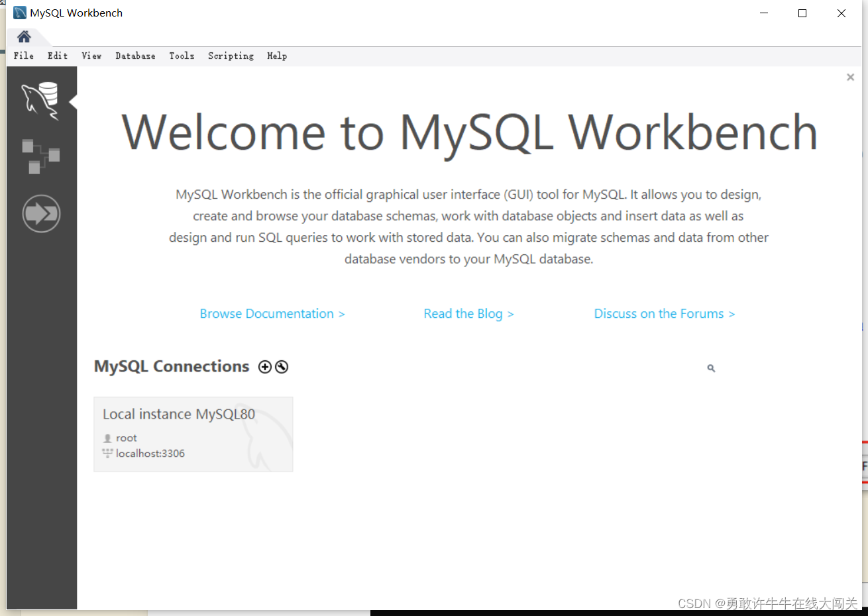Open the Edit menu
868x616 pixels.
58,56
